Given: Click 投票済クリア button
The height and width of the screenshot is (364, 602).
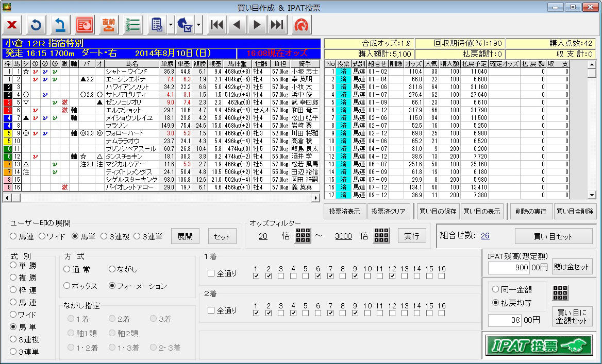Looking at the screenshot, I should point(389,211).
